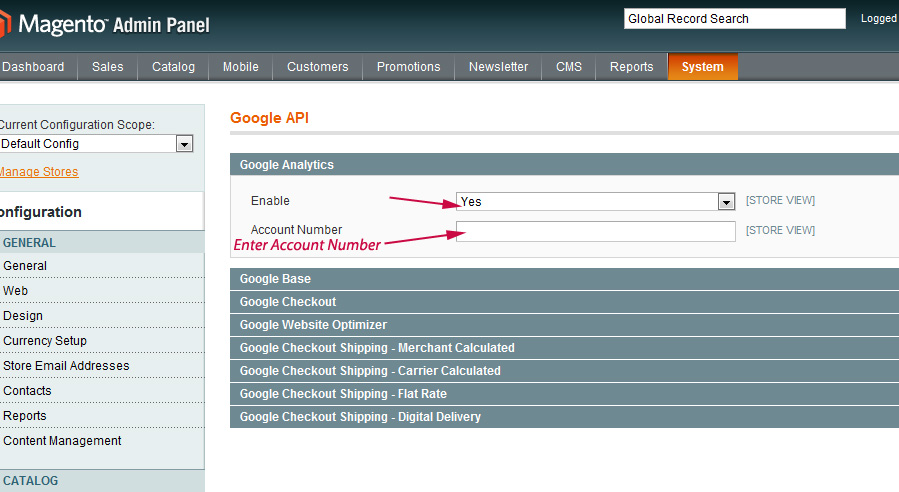Collapse the Google Analytics section
The image size is (899, 492).
click(x=564, y=165)
